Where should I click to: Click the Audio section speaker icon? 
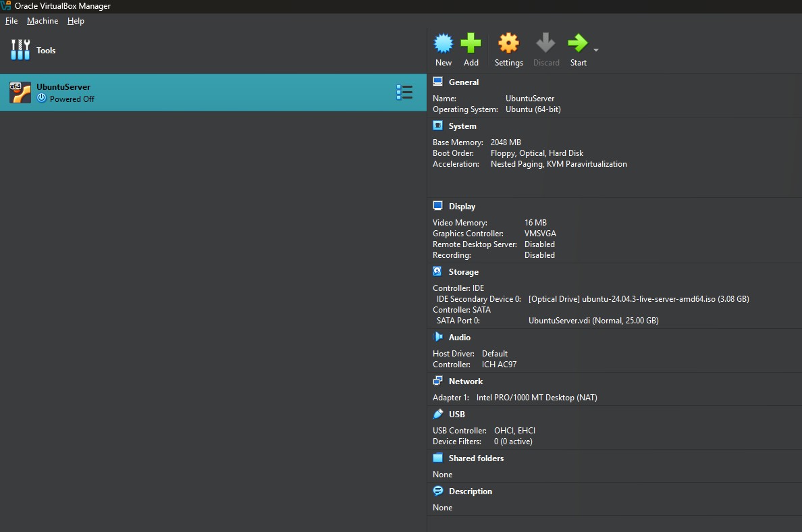437,337
